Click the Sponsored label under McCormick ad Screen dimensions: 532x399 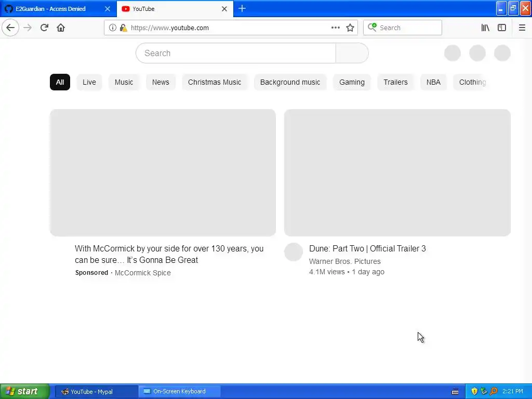(x=91, y=273)
